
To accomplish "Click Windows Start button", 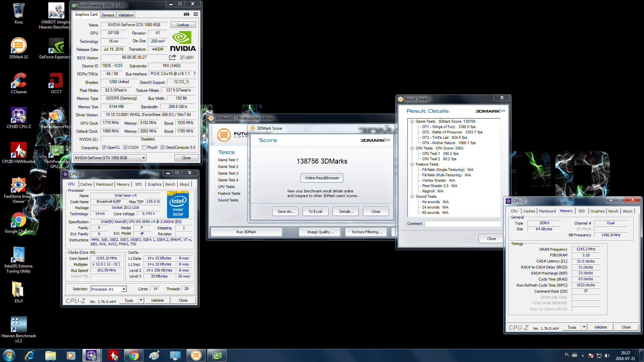I will coord(9,355).
